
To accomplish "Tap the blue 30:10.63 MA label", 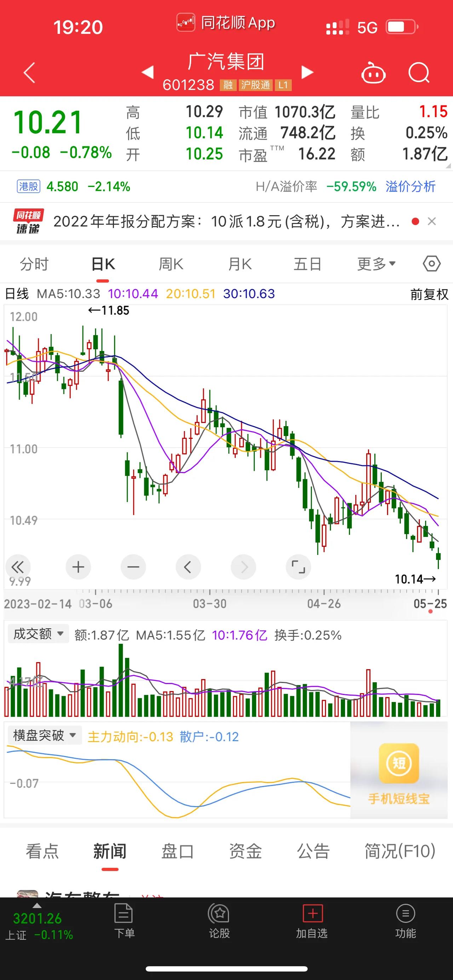I will tap(249, 294).
